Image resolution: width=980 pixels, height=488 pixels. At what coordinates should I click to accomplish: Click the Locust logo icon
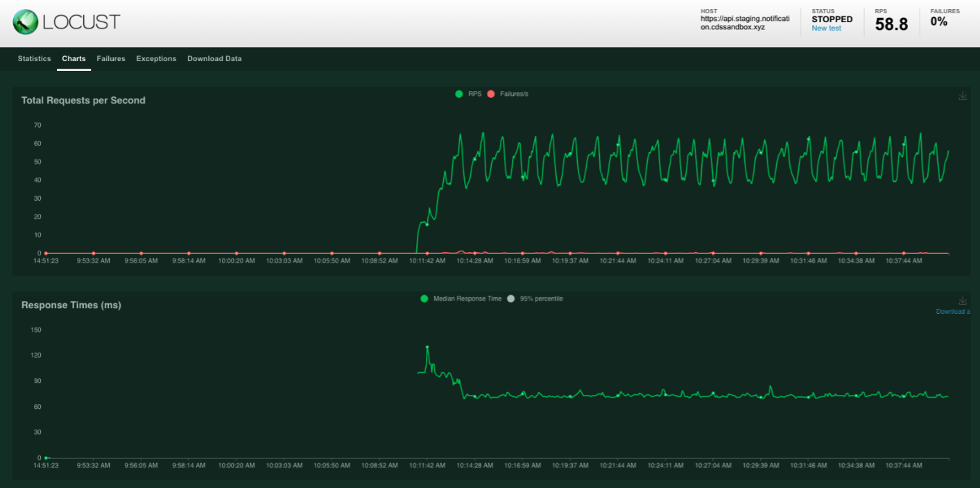(x=26, y=22)
